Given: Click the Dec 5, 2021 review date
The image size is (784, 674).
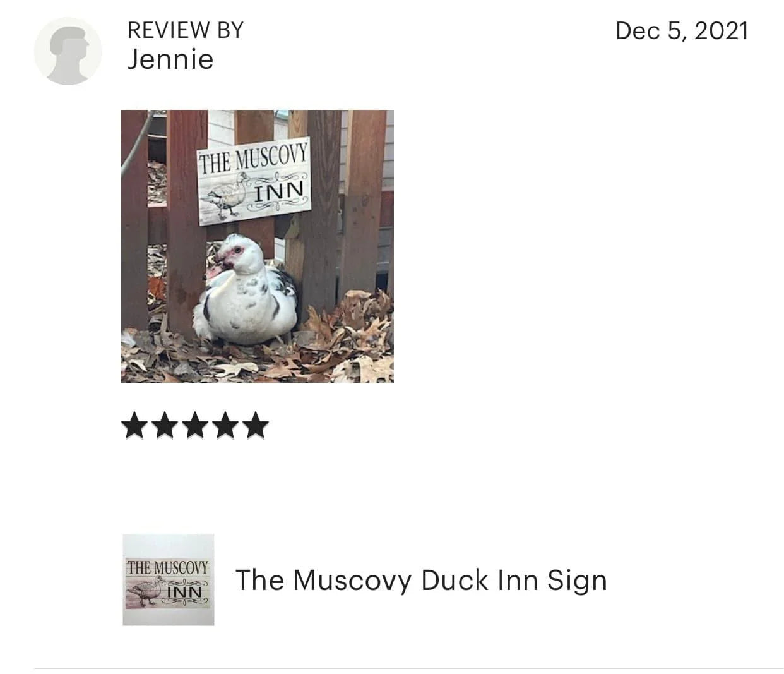Looking at the screenshot, I should tap(682, 30).
